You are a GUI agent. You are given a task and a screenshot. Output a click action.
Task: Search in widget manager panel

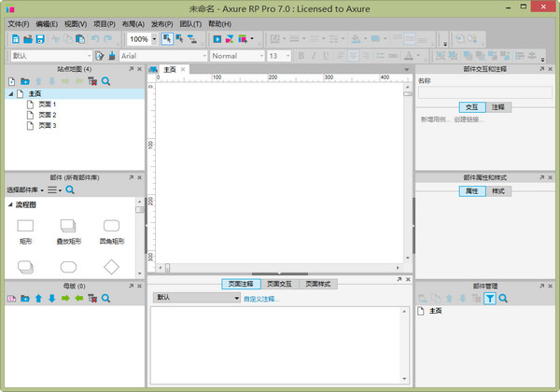click(503, 299)
